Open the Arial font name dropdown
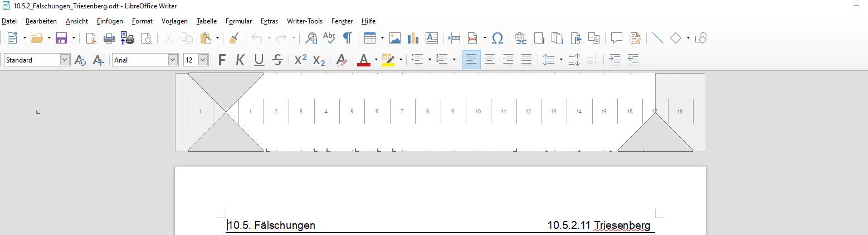 [x=172, y=60]
